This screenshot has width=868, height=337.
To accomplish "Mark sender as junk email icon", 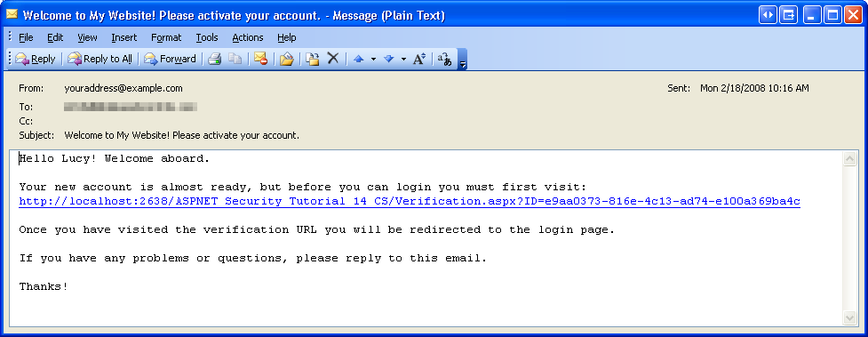I will [260, 59].
